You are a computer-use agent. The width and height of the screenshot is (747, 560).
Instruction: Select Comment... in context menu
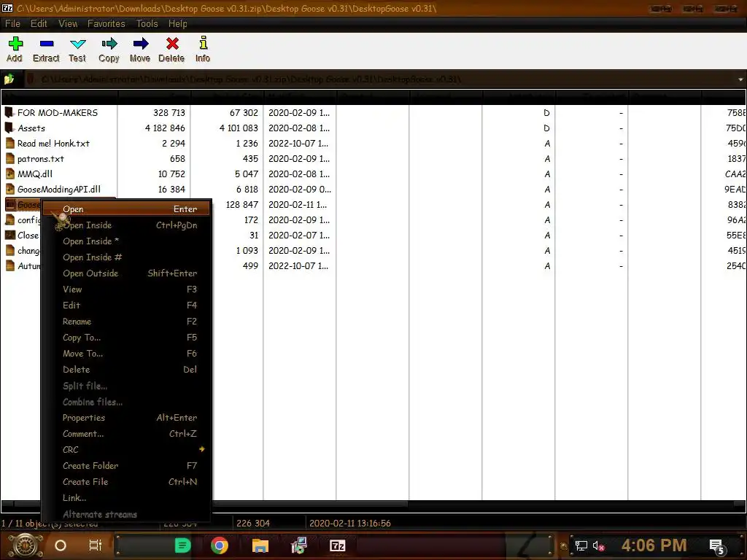tap(126, 434)
